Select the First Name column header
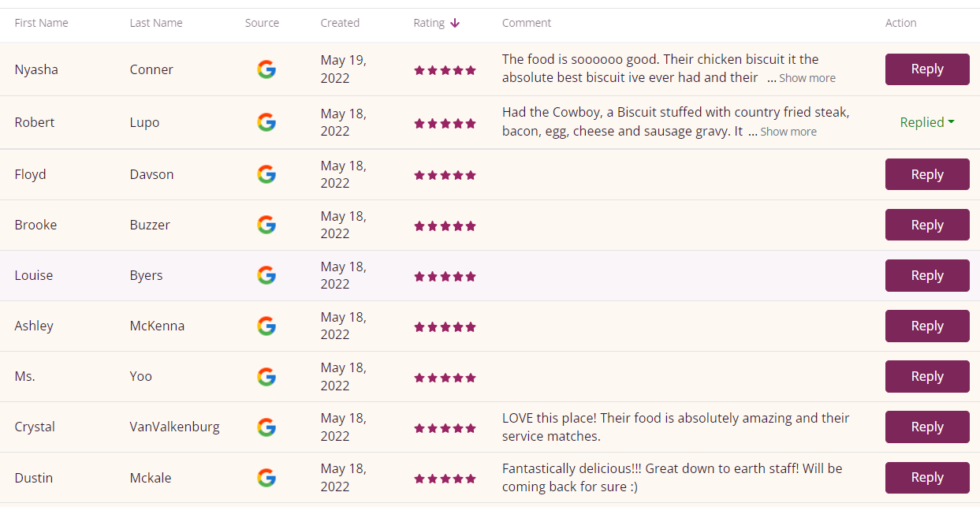980x507 pixels. pyautogui.click(x=41, y=23)
